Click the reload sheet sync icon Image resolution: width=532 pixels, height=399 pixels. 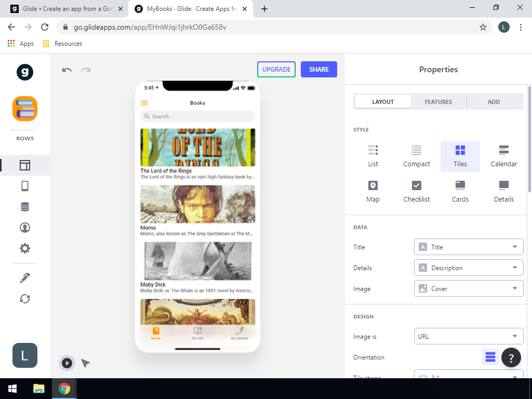25,299
